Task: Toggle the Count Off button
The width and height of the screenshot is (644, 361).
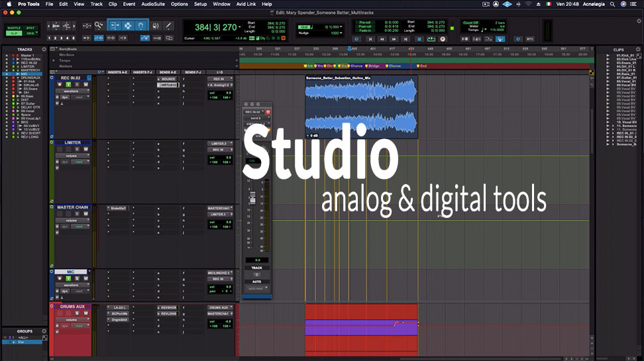Action: 470,23
